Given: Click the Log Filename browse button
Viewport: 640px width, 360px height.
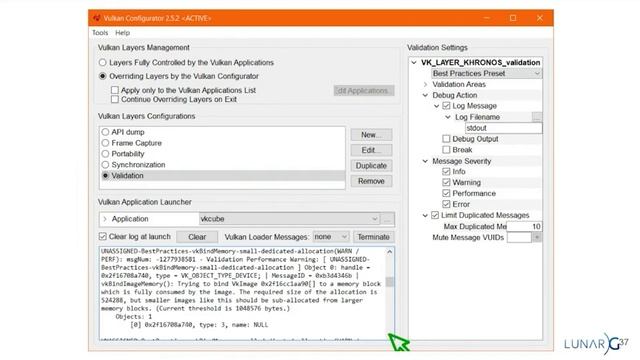Looking at the screenshot, I should pos(537,117).
